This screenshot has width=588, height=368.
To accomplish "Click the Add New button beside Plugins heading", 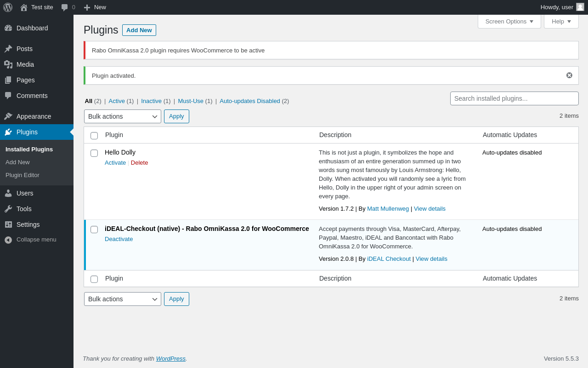I will (139, 30).
